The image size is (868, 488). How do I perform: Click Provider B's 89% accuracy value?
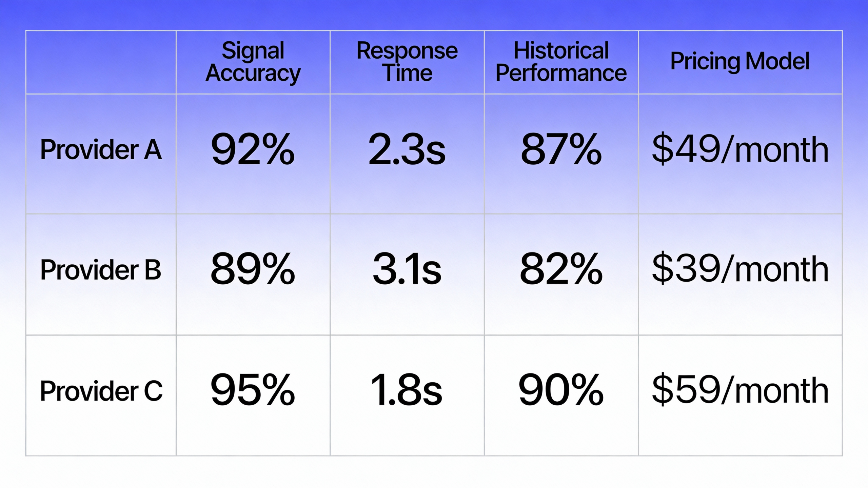point(253,270)
